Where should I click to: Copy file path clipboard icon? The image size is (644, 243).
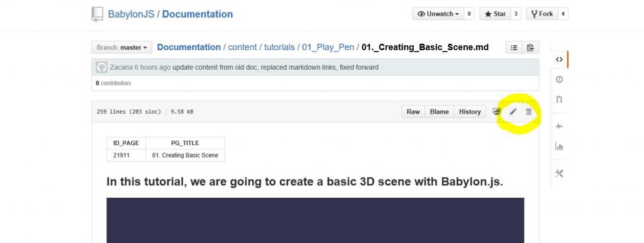tap(530, 48)
